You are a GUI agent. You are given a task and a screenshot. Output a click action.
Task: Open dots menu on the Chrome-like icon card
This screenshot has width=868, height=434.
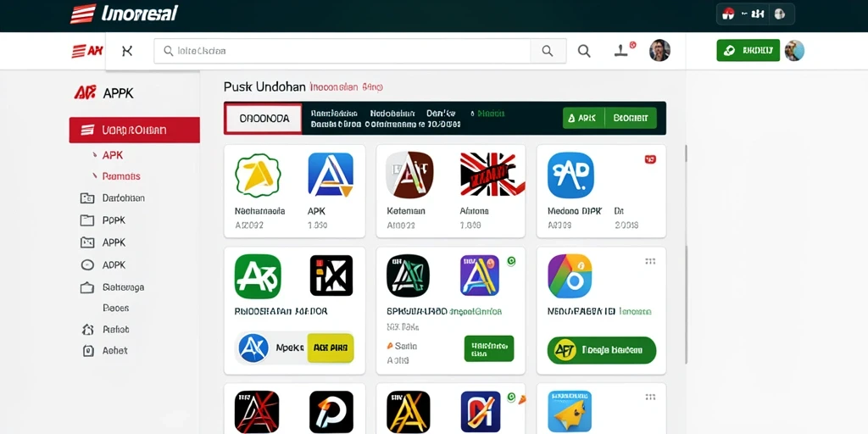click(x=650, y=261)
